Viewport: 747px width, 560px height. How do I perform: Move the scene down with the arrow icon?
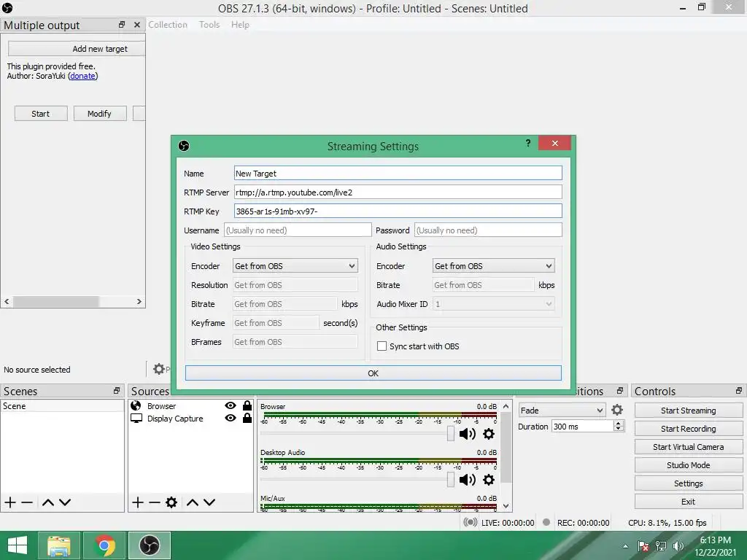(65, 502)
